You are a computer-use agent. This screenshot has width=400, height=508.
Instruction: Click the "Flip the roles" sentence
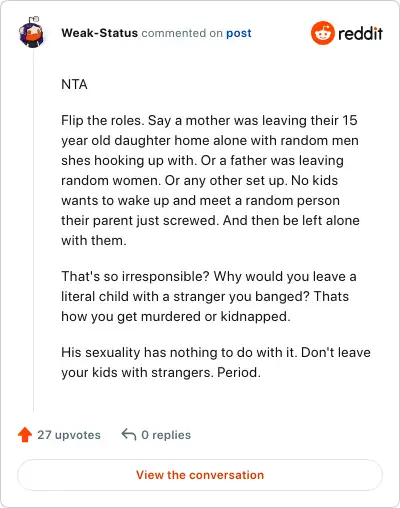[103, 120]
